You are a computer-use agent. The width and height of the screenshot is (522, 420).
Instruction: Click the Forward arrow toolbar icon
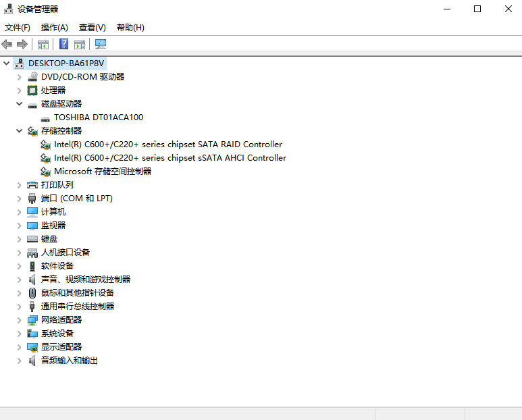pyautogui.click(x=22, y=44)
